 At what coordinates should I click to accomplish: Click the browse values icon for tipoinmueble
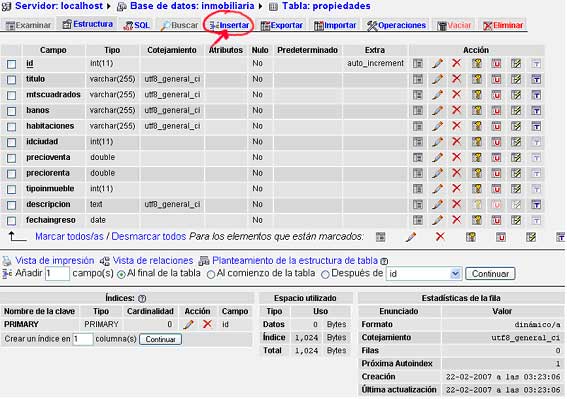[x=418, y=189]
